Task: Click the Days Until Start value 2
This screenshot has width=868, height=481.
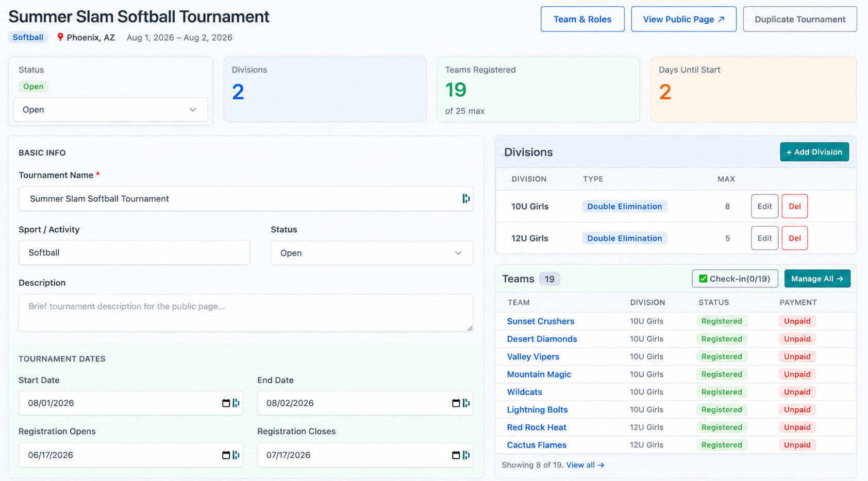Action: [665, 92]
